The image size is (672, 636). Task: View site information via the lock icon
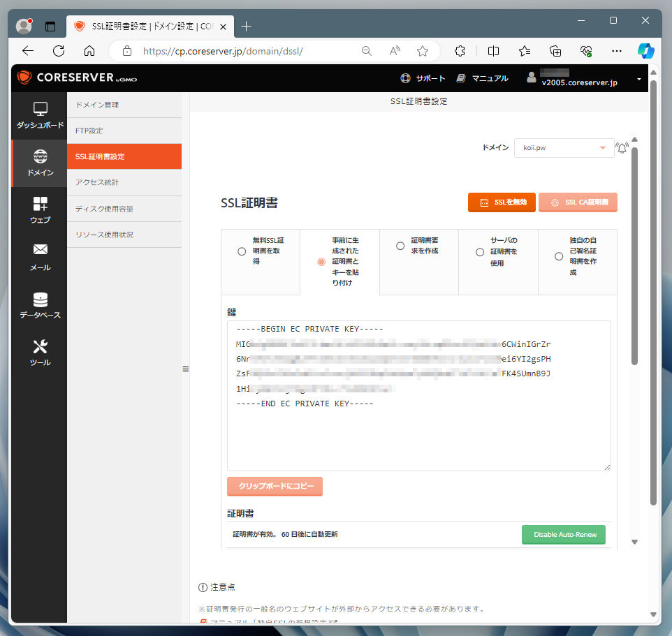click(x=127, y=51)
